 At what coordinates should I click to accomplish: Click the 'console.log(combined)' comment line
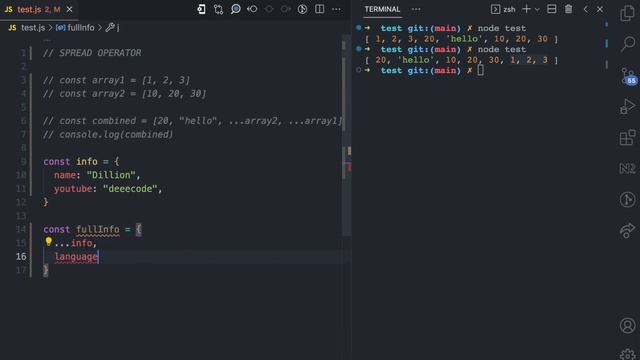pos(108,134)
